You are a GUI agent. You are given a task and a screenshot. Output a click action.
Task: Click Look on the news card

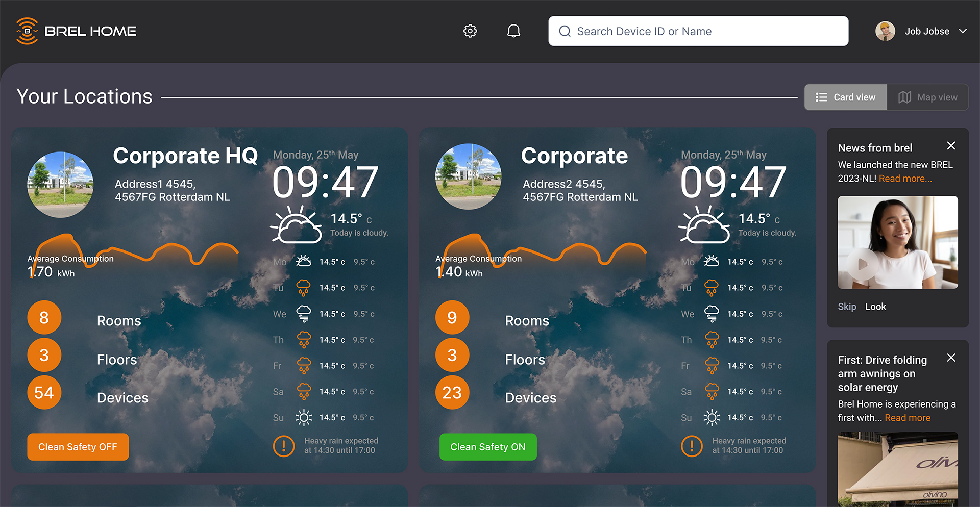875,307
